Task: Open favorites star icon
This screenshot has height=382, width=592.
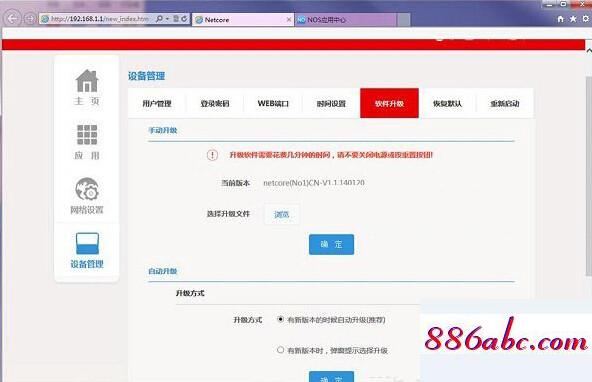Action: coord(573,19)
